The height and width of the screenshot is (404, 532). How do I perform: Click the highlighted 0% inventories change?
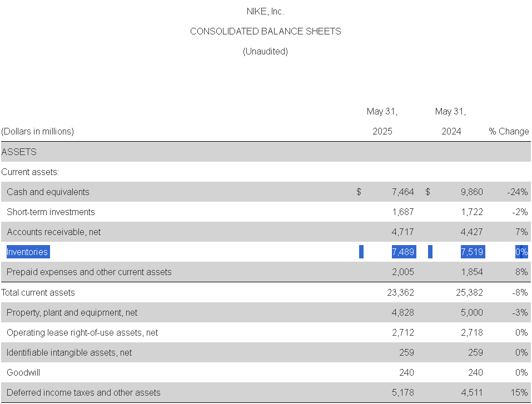tap(521, 252)
